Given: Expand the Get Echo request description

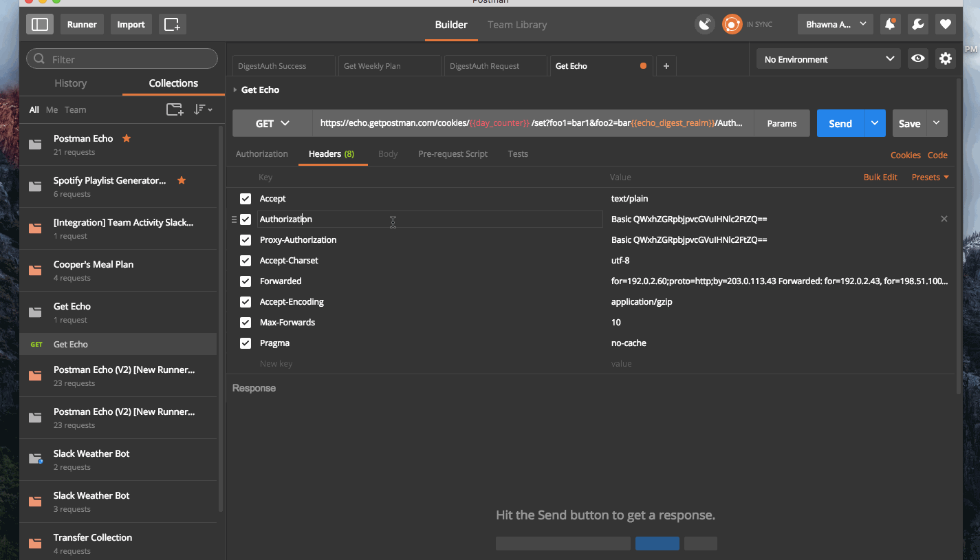Looking at the screenshot, I should [x=235, y=90].
